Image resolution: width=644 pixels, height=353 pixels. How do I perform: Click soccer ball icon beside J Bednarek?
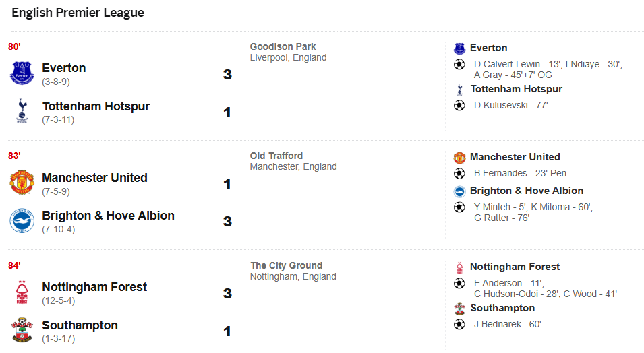point(459,324)
